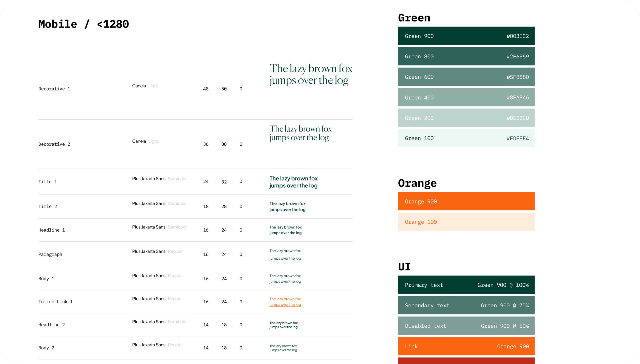This screenshot has height=364, width=640.
Task: Select the "Decorative 2" style label
Action: [54, 144]
